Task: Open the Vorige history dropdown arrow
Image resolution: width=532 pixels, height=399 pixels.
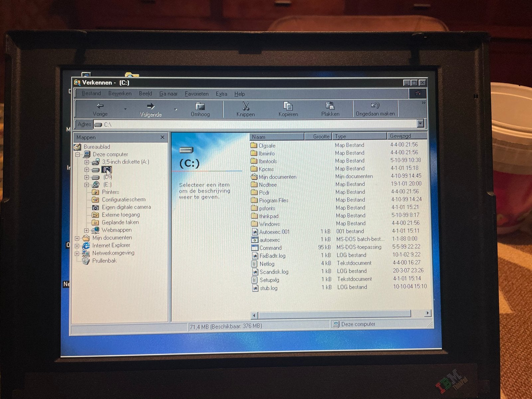Action: 125,109
